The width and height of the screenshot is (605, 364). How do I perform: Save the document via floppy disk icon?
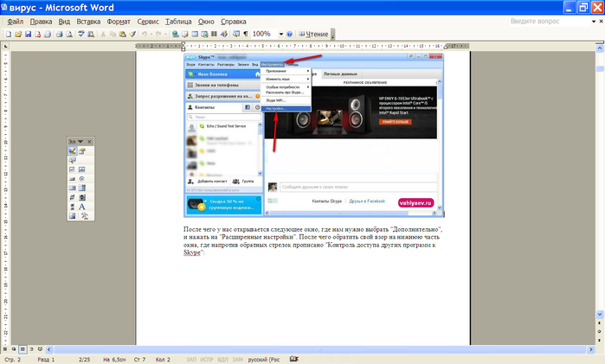coord(28,35)
